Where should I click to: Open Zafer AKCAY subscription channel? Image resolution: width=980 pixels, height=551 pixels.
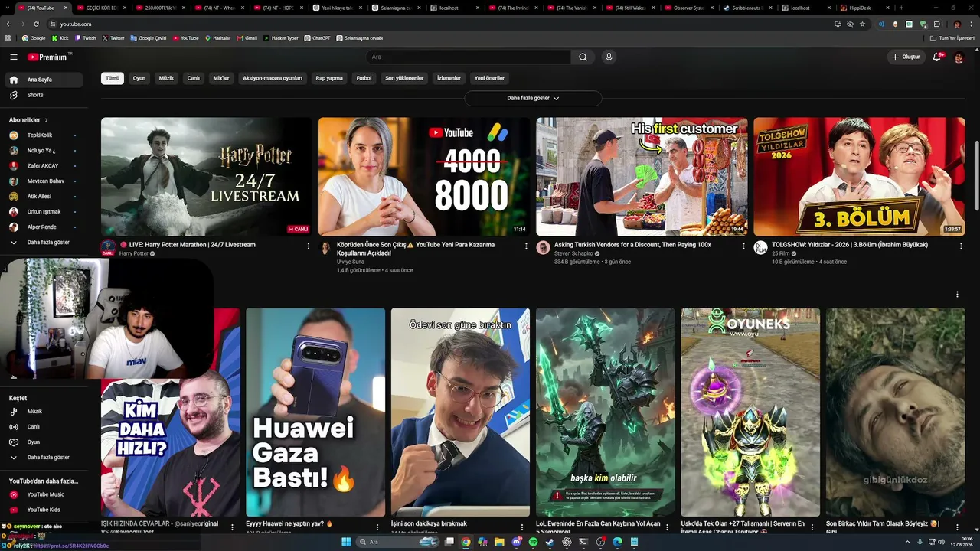[42, 166]
